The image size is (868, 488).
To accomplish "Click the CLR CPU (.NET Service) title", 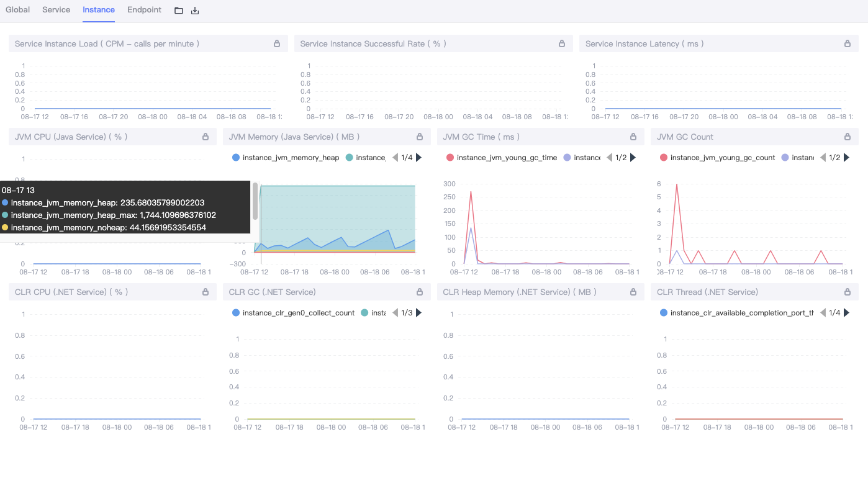I will click(71, 292).
